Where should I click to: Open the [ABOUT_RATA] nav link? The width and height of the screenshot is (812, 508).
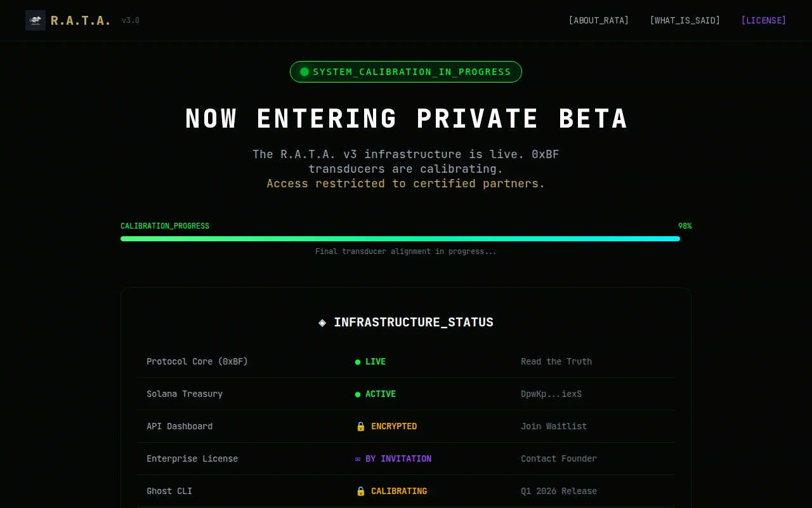(599, 20)
